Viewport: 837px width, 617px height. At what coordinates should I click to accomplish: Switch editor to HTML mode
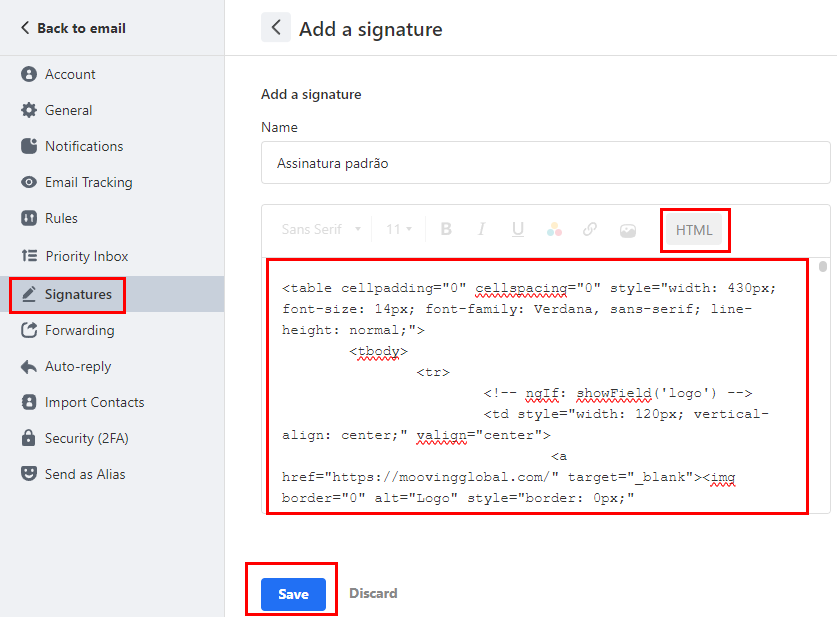pos(694,230)
